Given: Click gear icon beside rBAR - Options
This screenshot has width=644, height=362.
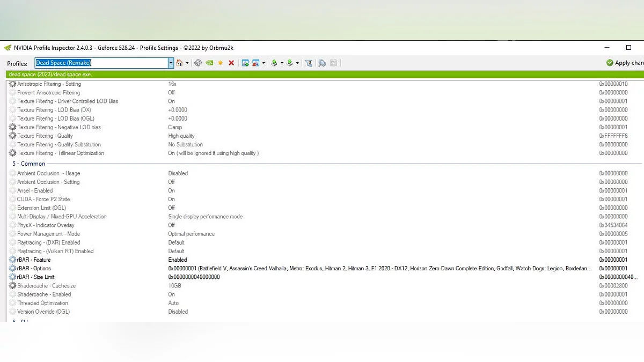Looking at the screenshot, I should tap(12, 268).
